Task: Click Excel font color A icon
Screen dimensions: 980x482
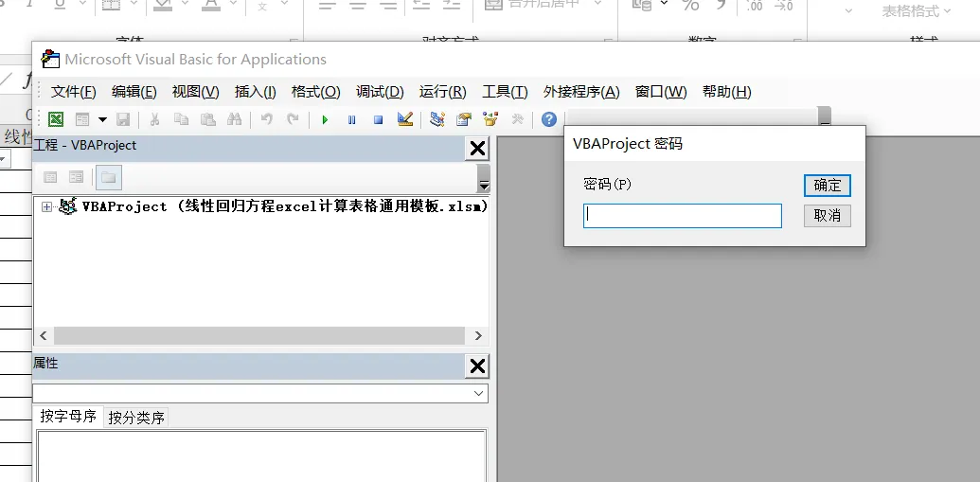Action: tap(211, 5)
